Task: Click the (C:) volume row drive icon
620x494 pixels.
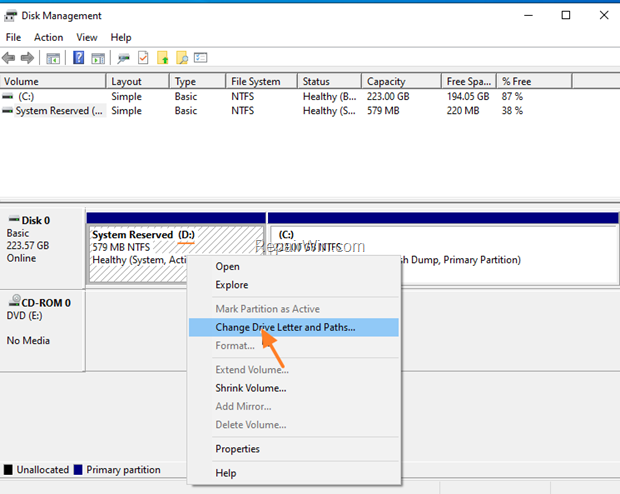Action: 8,96
